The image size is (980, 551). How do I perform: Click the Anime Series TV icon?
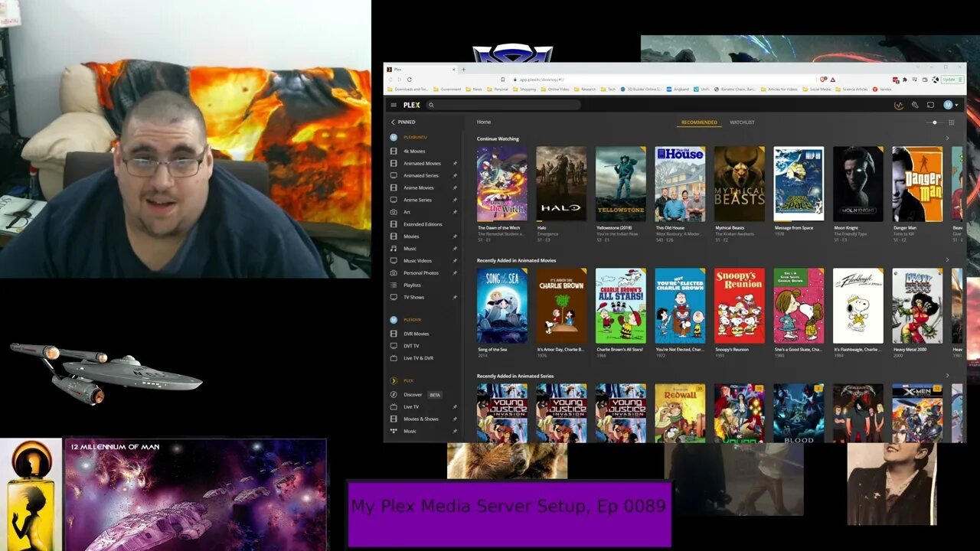394,200
